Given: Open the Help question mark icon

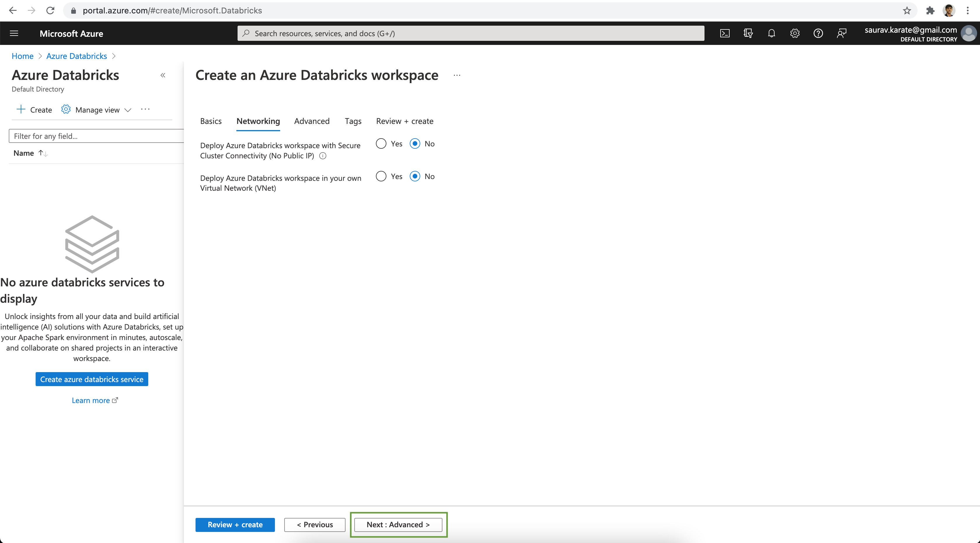Looking at the screenshot, I should pyautogui.click(x=818, y=34).
